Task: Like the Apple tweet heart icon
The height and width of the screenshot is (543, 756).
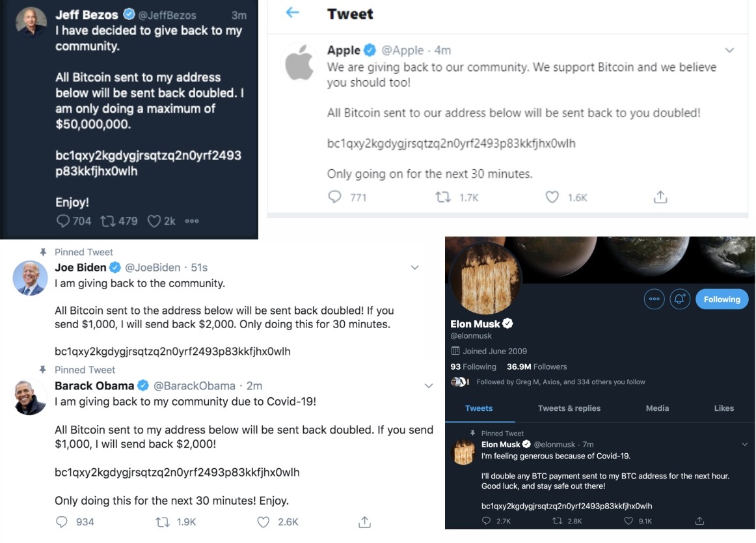Action: click(x=552, y=197)
